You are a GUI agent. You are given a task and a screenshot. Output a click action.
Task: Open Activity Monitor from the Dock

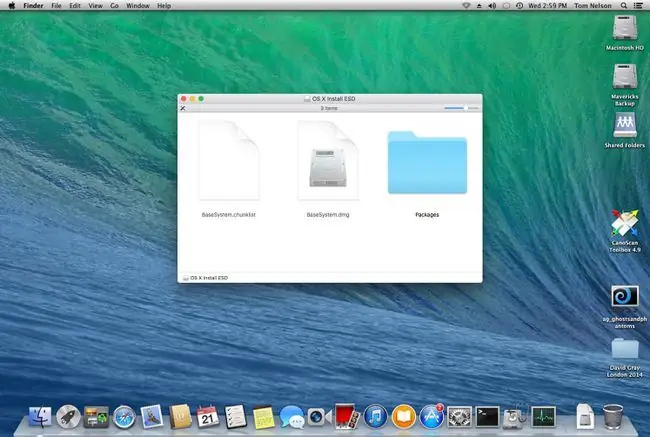543,416
